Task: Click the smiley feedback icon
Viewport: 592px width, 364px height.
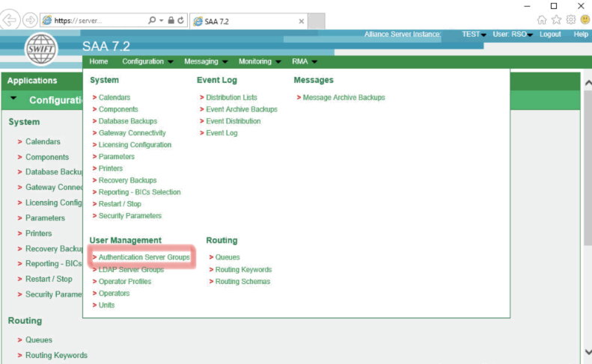Action: pos(585,20)
